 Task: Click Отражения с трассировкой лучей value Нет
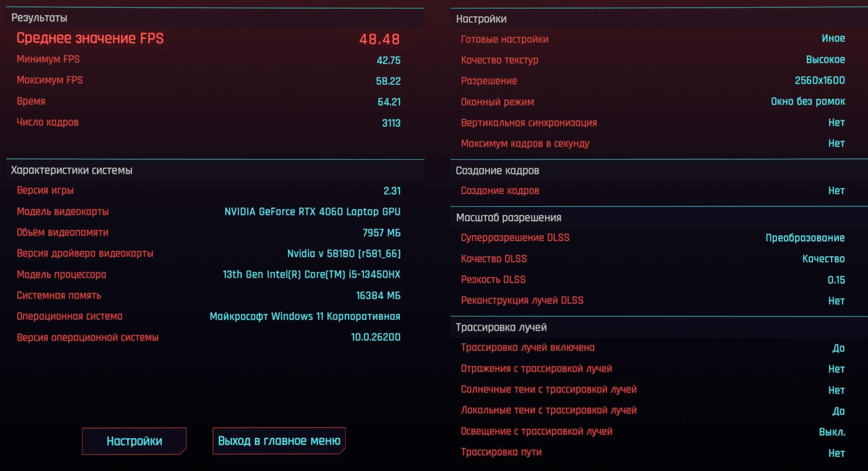tap(836, 369)
